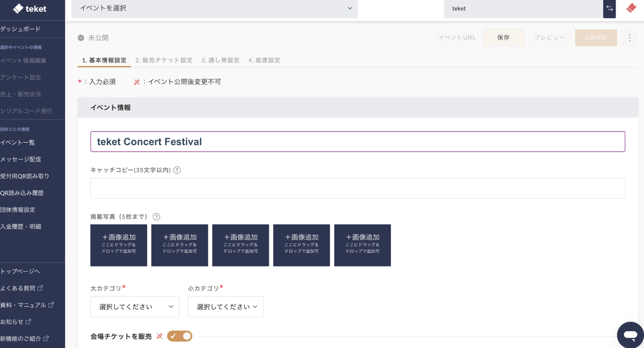Image resolution: width=644 pixels, height=348 pixels.
Task: Click external link icon next to 新機能のご紹介
Action: tap(46, 338)
